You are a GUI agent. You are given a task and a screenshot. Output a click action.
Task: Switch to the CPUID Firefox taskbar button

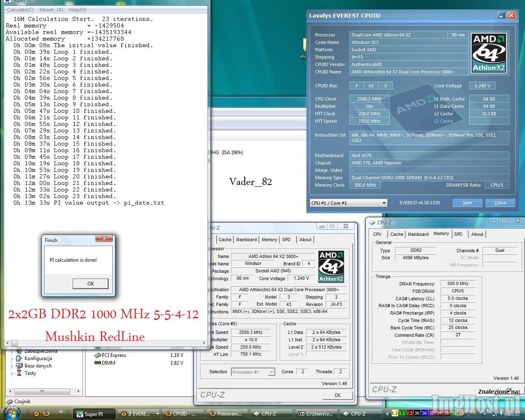(183, 414)
